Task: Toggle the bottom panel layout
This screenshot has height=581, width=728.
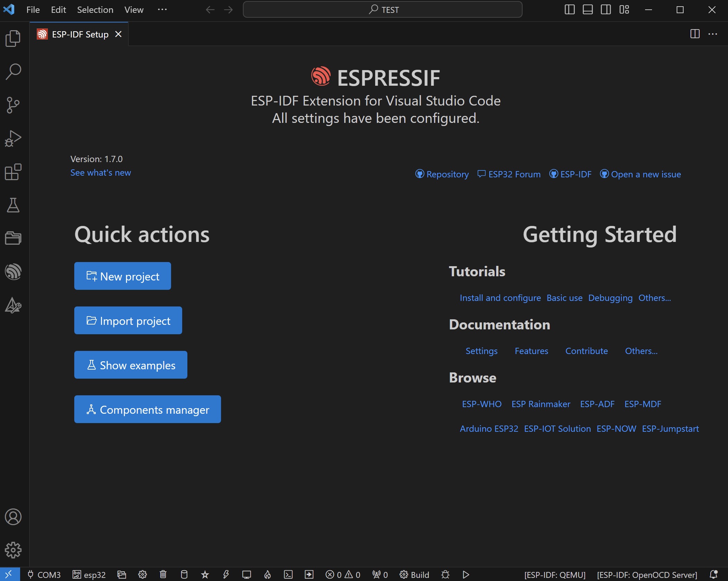Action: [x=587, y=10]
